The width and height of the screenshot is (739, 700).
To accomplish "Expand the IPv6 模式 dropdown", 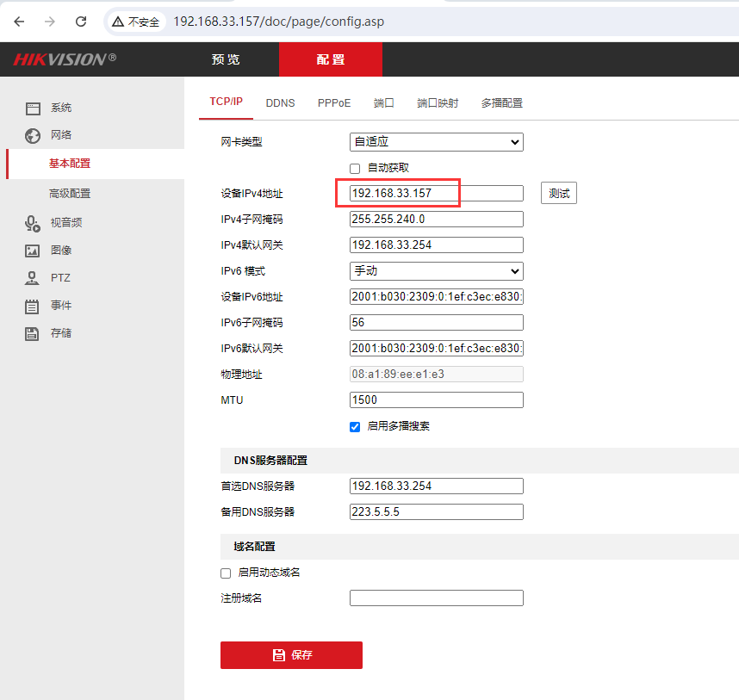I will click(x=436, y=271).
